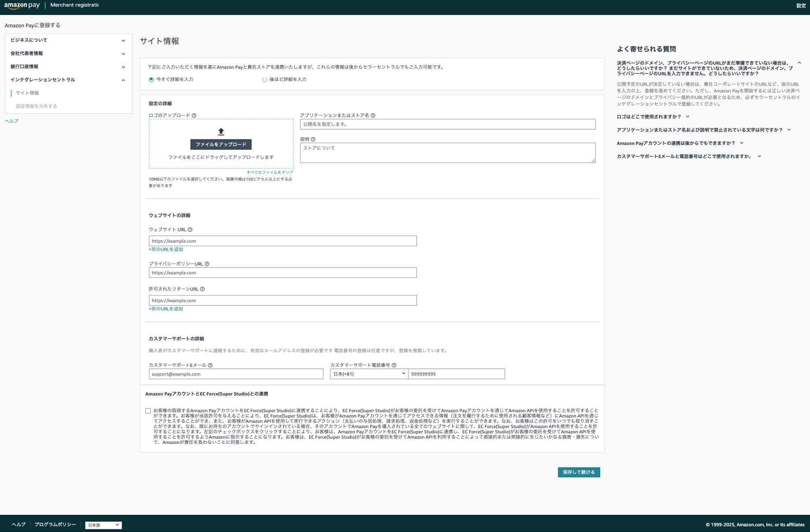Focus the 許可されたリターンURL input field
Image resolution: width=810 pixels, height=532 pixels.
(283, 300)
